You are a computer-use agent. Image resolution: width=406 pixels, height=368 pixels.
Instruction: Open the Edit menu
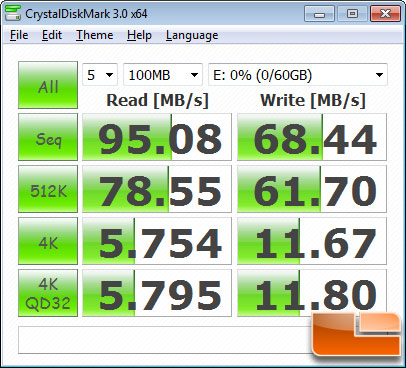click(x=52, y=35)
